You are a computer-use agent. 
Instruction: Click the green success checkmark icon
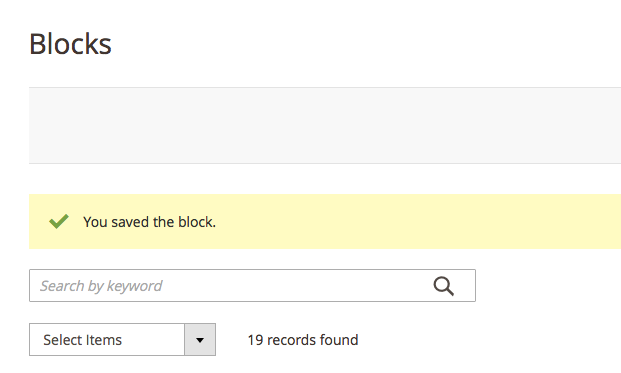point(59,221)
